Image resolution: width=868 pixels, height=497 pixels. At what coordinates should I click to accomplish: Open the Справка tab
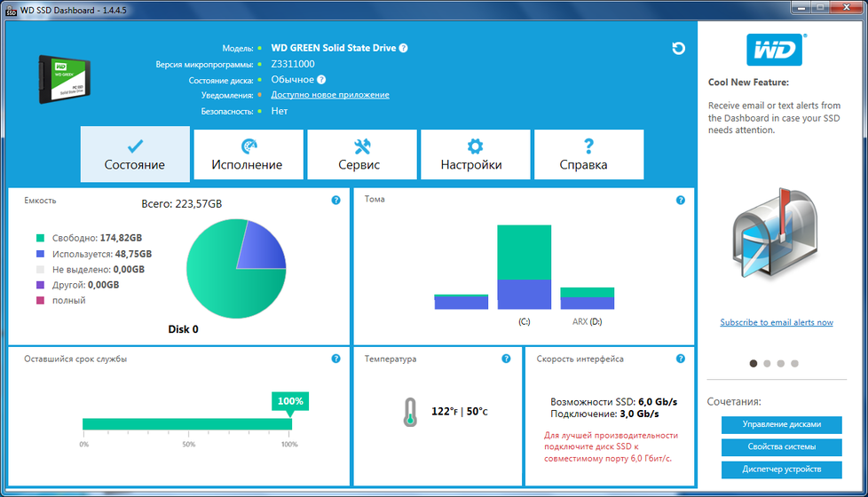(x=588, y=155)
